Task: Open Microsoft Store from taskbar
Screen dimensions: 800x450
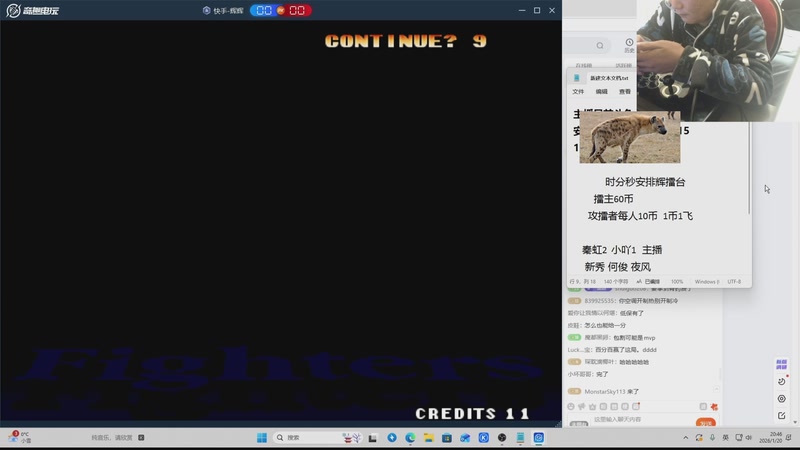Action: [447, 438]
